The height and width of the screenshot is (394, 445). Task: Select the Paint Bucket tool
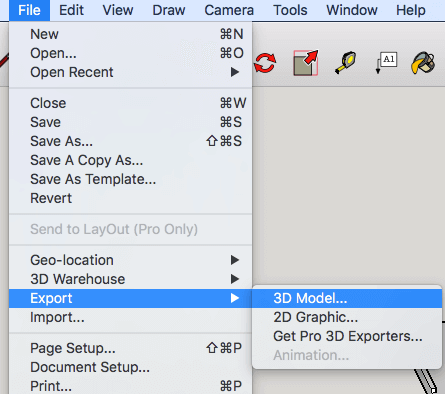coord(423,62)
